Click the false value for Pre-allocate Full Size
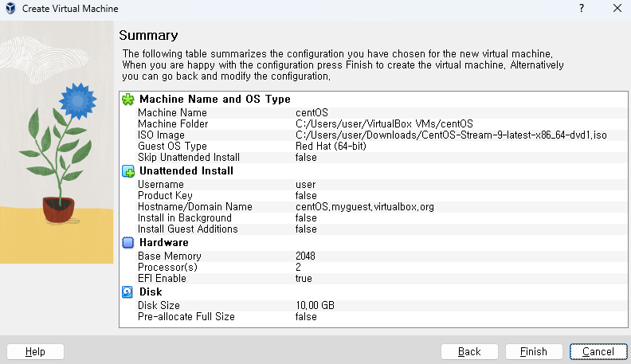The image size is (631, 364). click(306, 316)
